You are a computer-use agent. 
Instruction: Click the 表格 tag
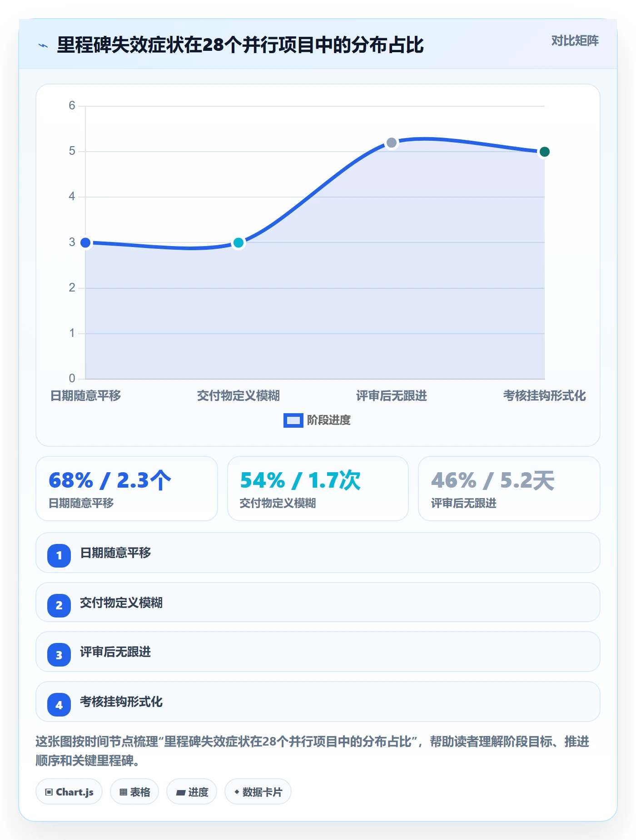click(134, 792)
